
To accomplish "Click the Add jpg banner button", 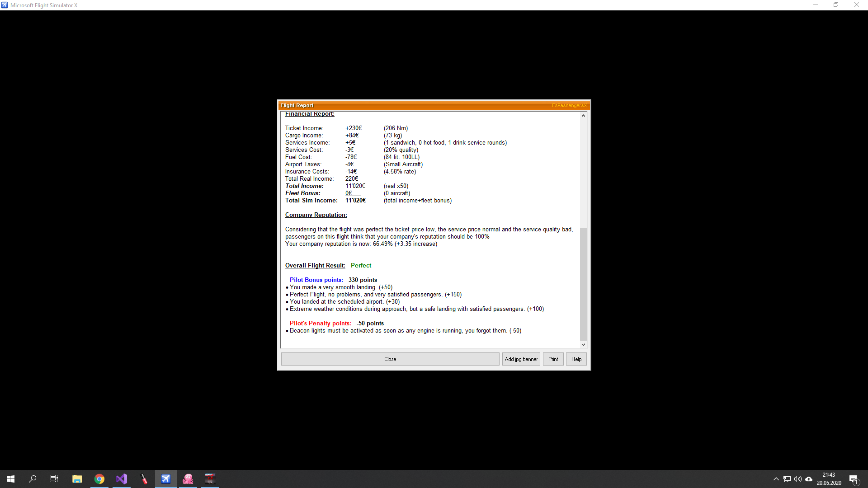I will pyautogui.click(x=521, y=359).
